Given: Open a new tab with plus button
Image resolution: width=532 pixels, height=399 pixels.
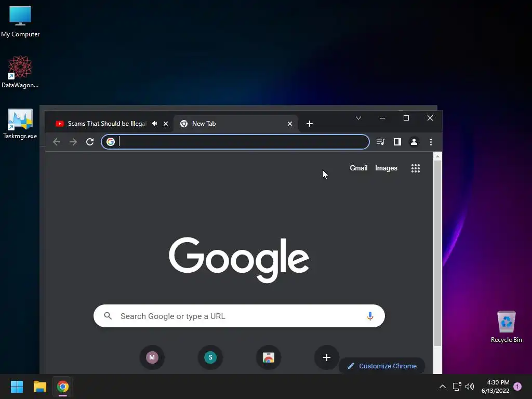Looking at the screenshot, I should click(x=310, y=124).
